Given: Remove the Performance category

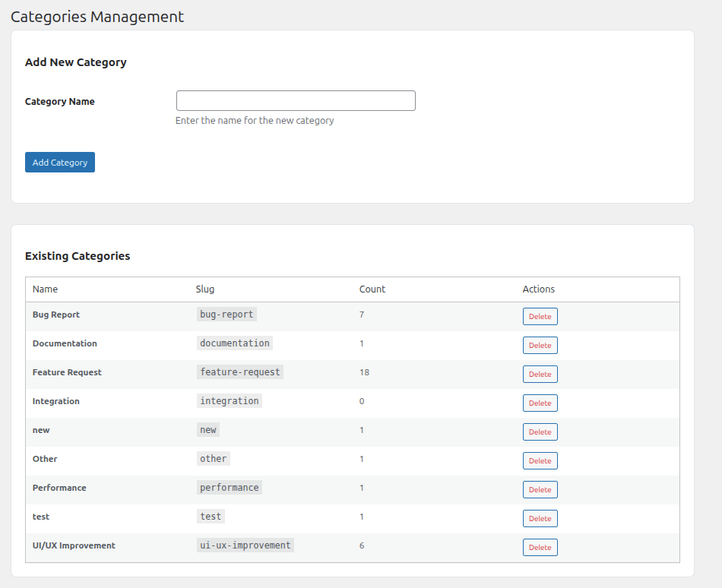Looking at the screenshot, I should point(540,489).
